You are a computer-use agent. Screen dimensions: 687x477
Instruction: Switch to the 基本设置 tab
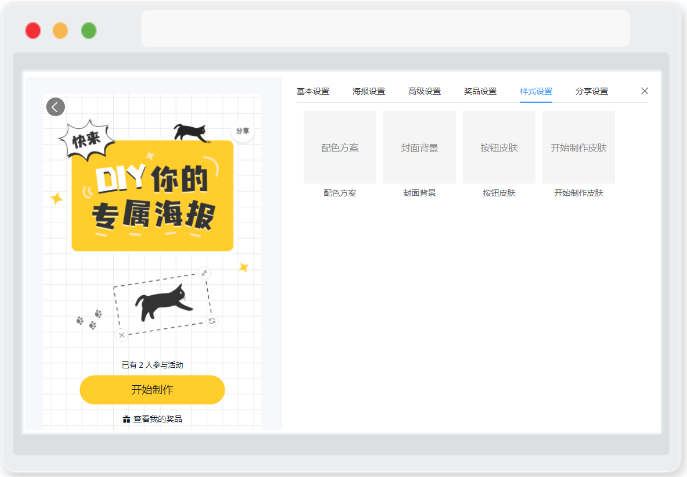(x=313, y=91)
